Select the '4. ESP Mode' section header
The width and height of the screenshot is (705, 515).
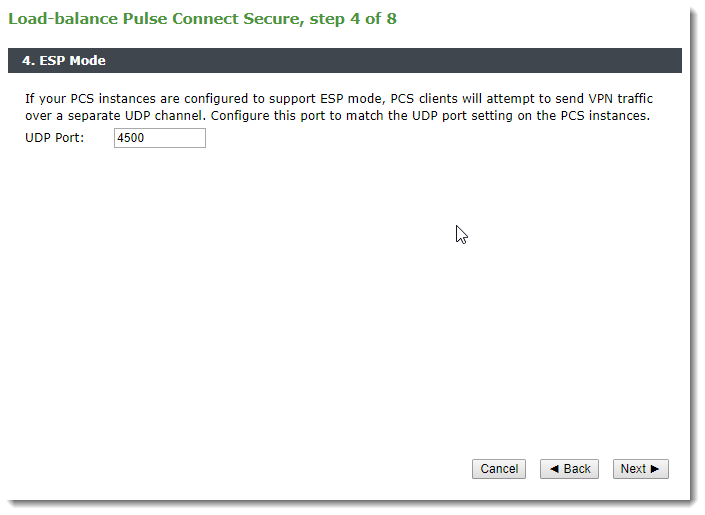(x=64, y=60)
